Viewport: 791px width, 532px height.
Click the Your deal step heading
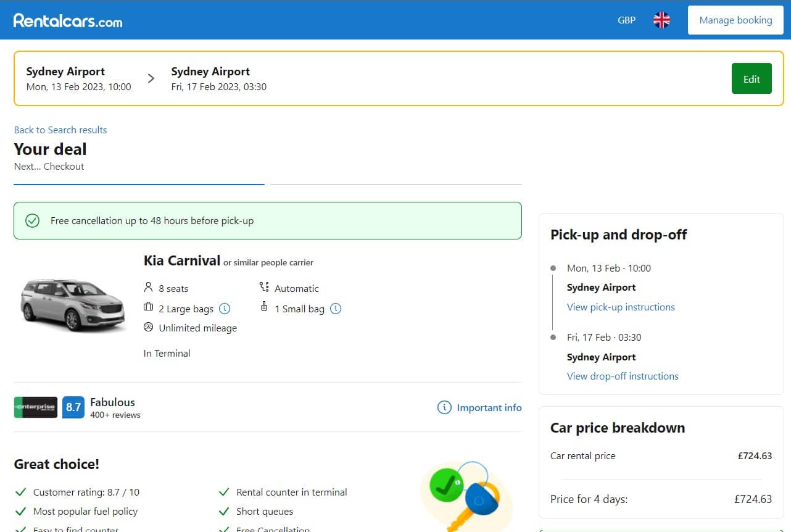tap(50, 149)
